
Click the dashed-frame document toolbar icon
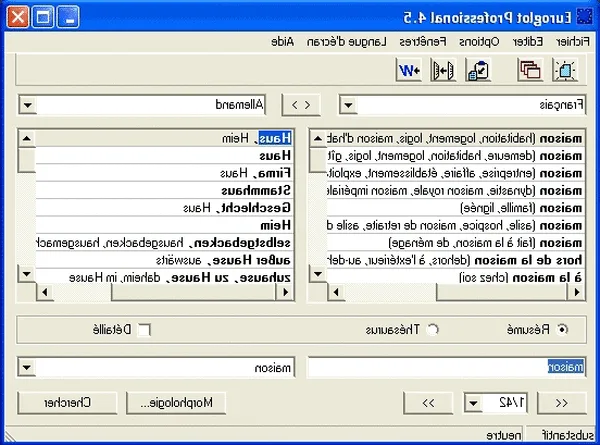point(565,70)
